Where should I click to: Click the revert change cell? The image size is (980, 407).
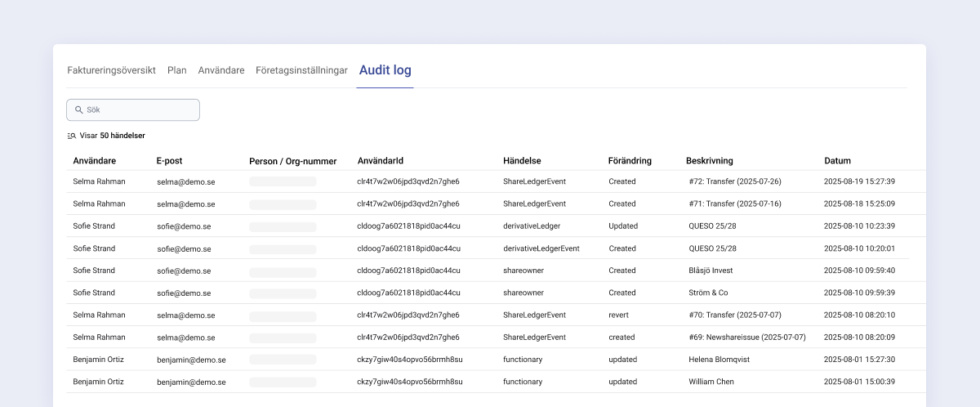click(x=620, y=315)
